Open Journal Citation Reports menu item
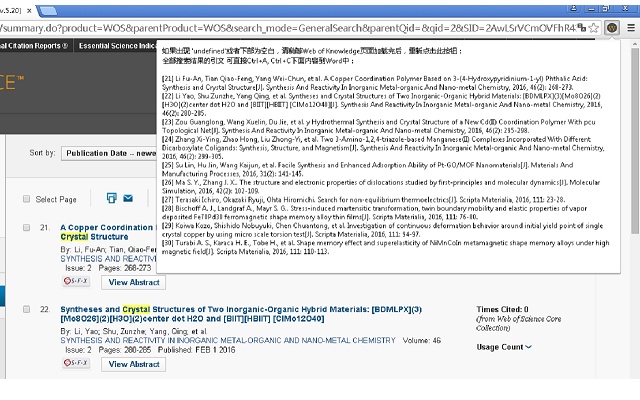The width and height of the screenshot is (640, 400). [35, 46]
